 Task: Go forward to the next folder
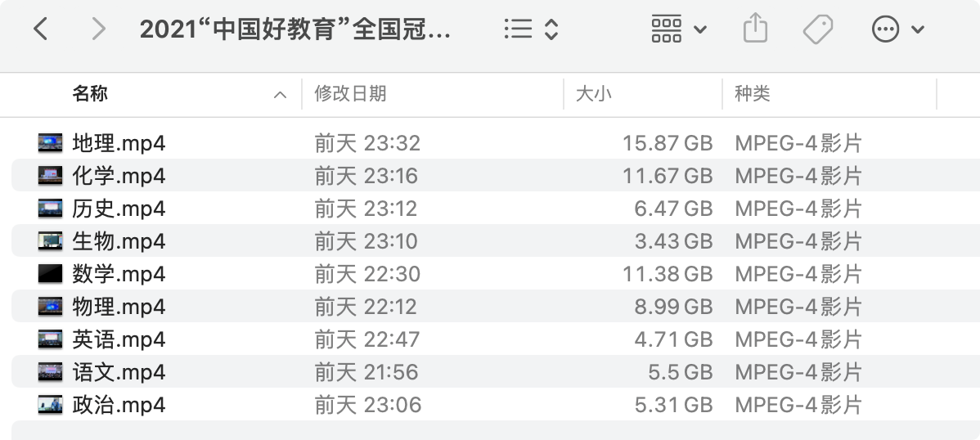tap(98, 30)
